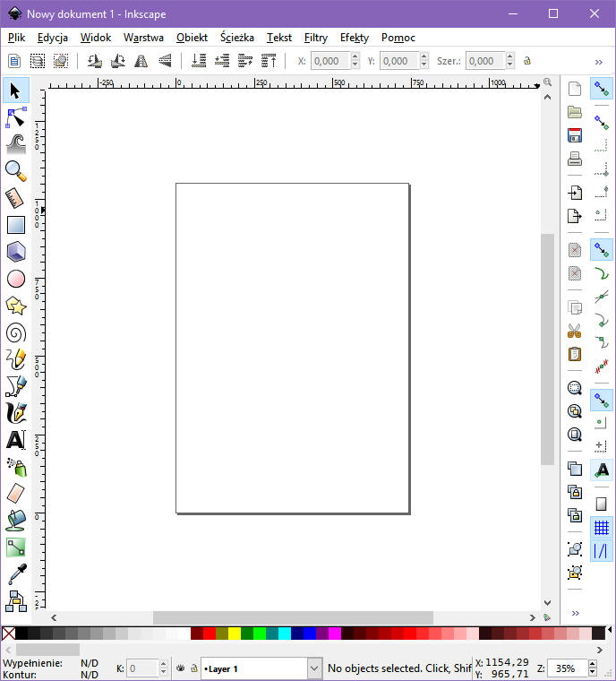Click the Print document icon
The image size is (616, 681).
(575, 159)
